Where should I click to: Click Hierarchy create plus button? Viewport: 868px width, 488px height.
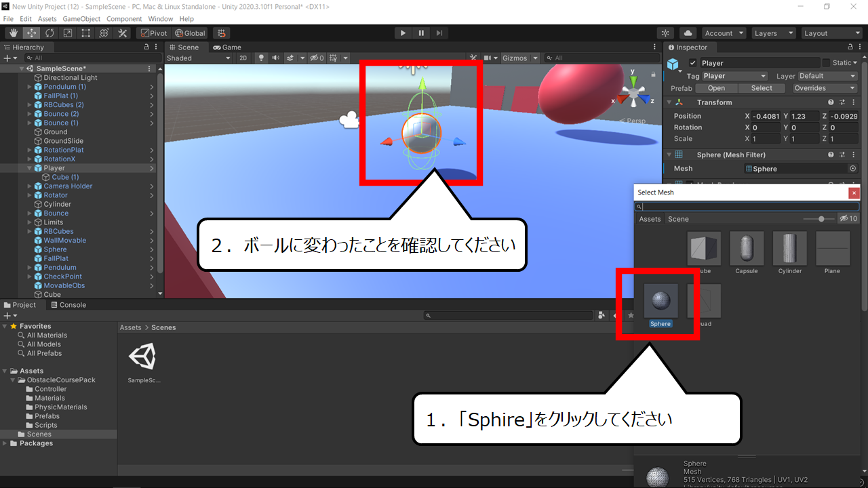click(x=9, y=58)
